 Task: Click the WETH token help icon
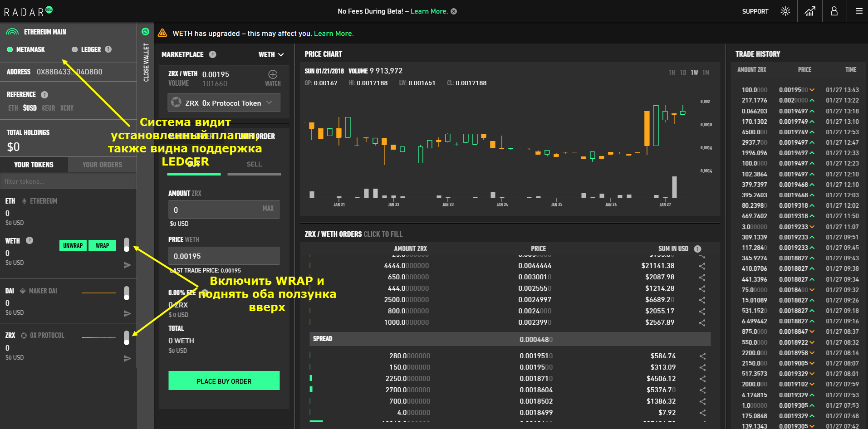[x=29, y=240]
